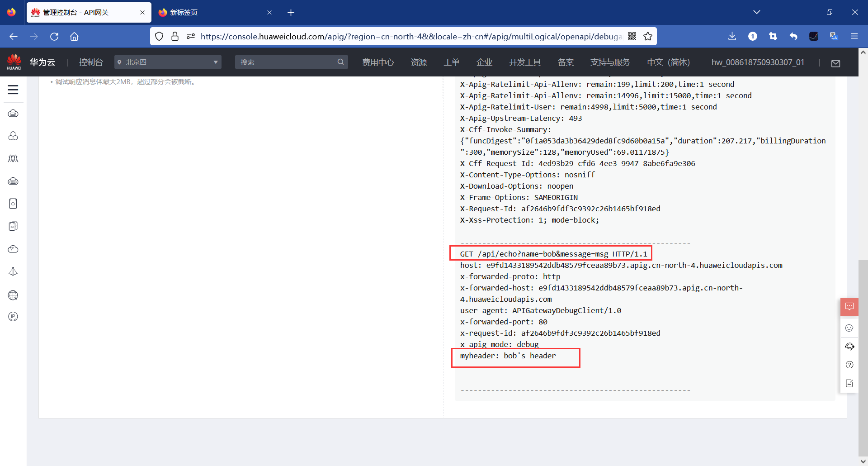Close the 管理控制台 - API网关 tab

click(x=142, y=12)
